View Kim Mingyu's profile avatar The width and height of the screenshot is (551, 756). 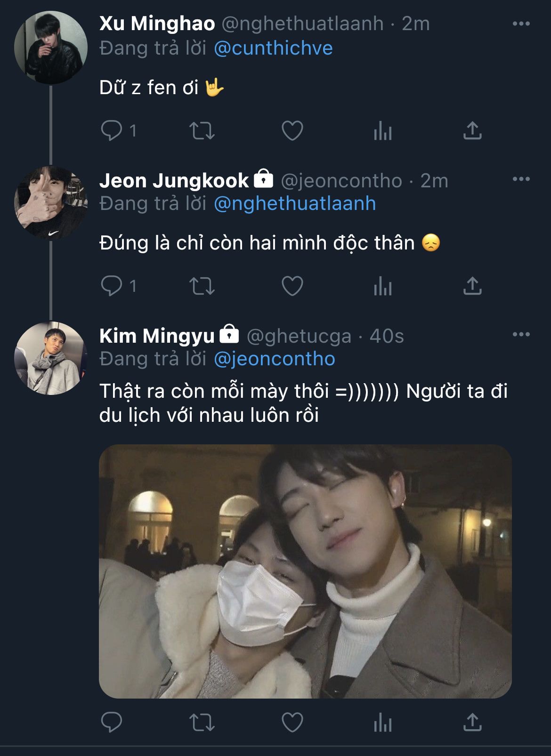pos(51,358)
